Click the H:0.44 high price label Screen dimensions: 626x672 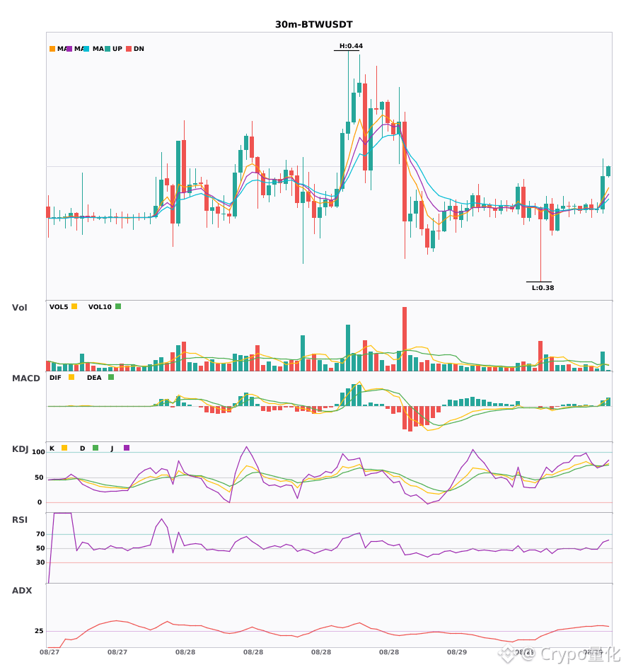coord(351,46)
